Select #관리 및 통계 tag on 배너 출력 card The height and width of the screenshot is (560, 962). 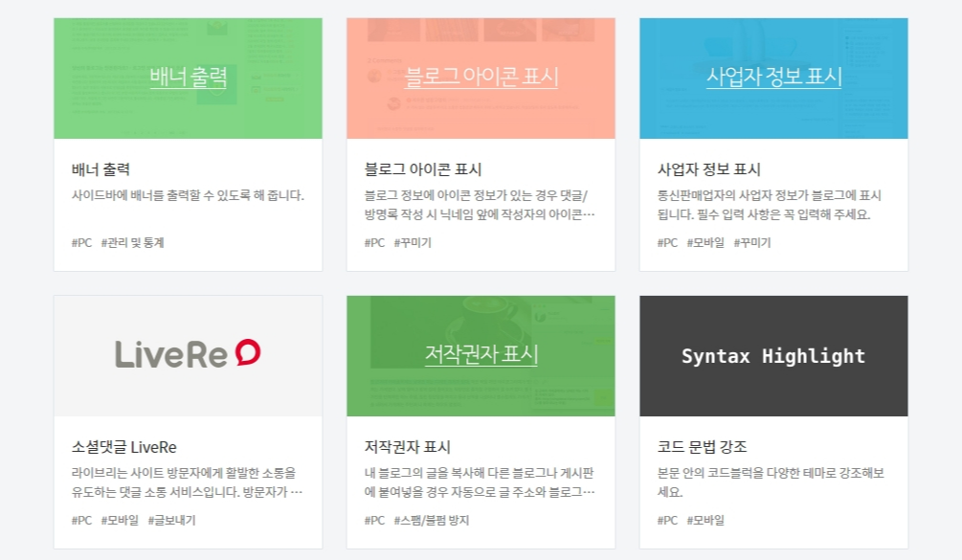click(x=132, y=243)
